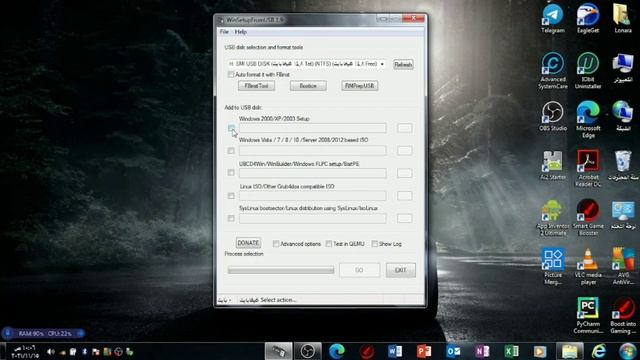Screen dimensions: 640x360
Task: Click the Excel icon in taskbar
Action: coord(511,351)
